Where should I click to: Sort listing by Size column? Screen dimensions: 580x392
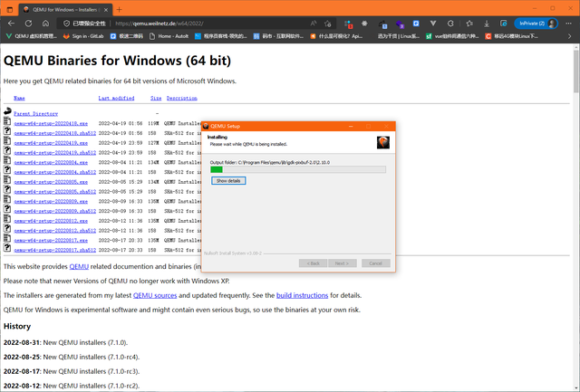click(156, 98)
